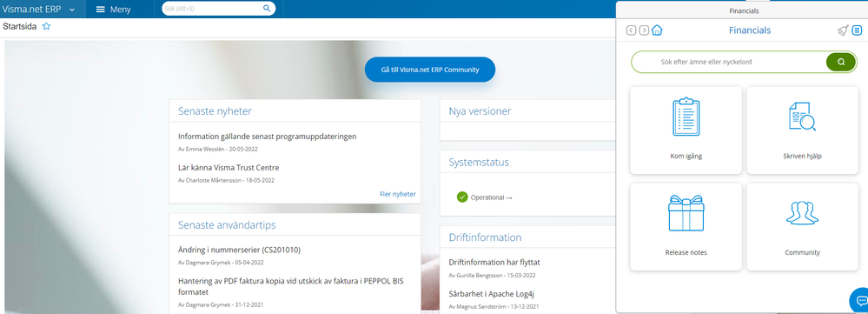Open the Community people tile

(x=803, y=227)
